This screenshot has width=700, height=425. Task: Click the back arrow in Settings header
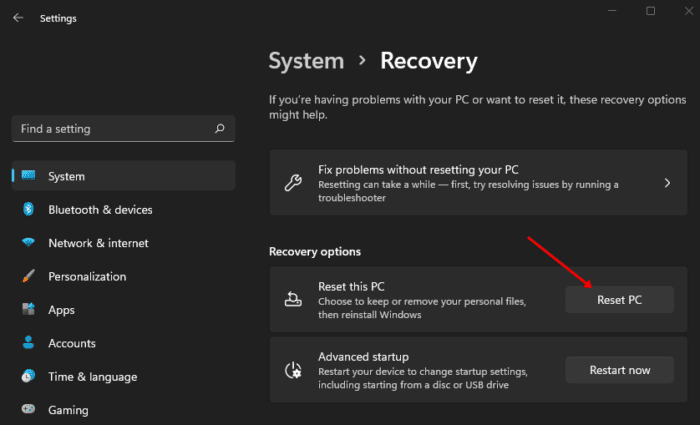coord(18,18)
